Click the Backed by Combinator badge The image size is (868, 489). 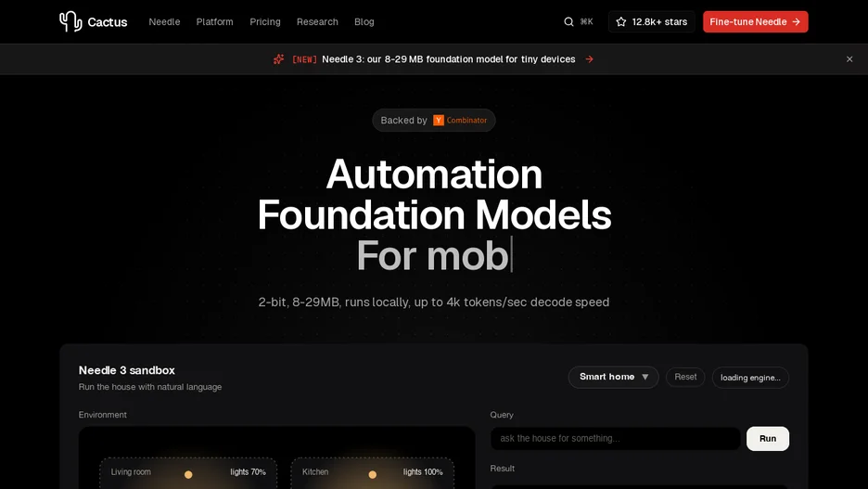[434, 121]
